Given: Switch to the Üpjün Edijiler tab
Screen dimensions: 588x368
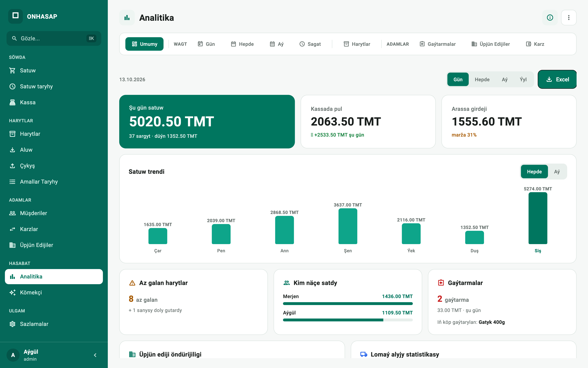Looking at the screenshot, I should pos(491,44).
